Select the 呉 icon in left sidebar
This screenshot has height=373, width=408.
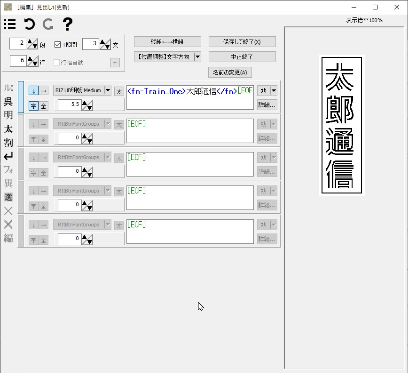tap(8, 101)
